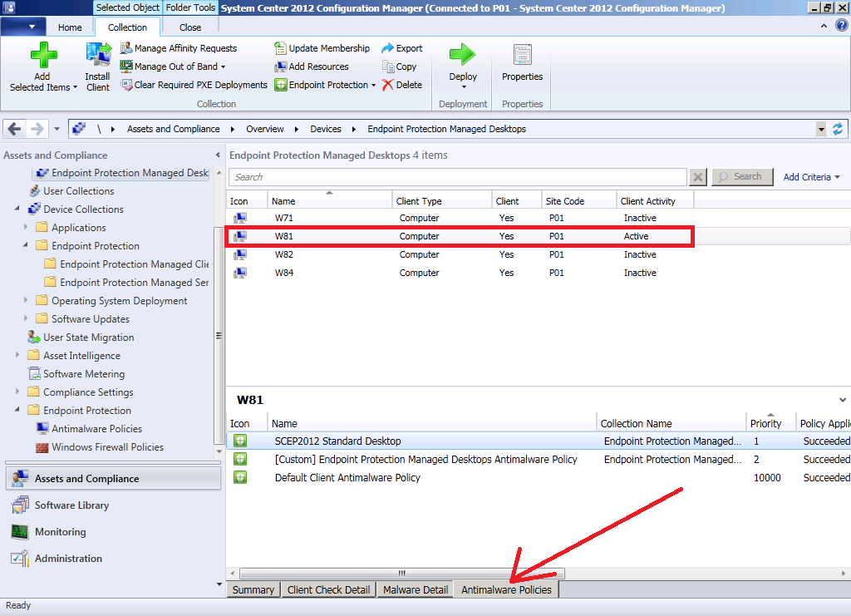The height and width of the screenshot is (616, 851).
Task: Click the forward navigation arrow
Action: click(37, 129)
